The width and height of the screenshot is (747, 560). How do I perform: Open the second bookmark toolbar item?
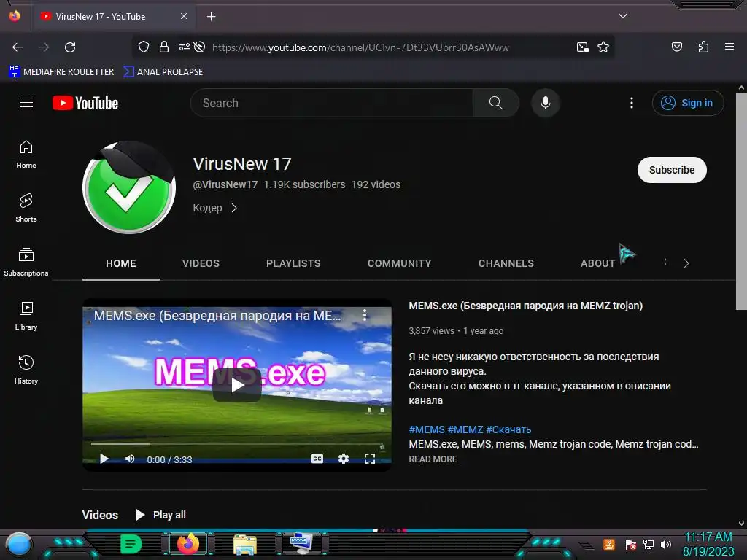[163, 72]
